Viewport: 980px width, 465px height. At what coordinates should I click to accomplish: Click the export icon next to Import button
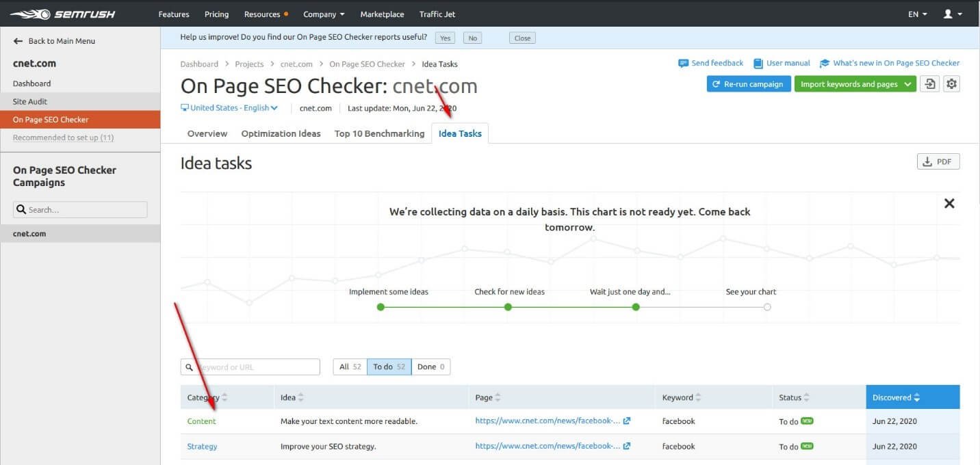(929, 84)
